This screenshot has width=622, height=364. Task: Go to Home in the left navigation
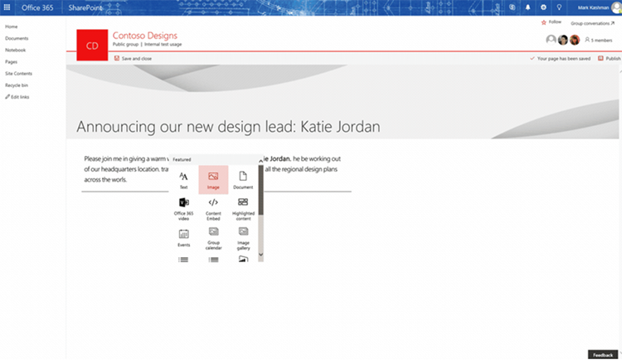click(11, 27)
